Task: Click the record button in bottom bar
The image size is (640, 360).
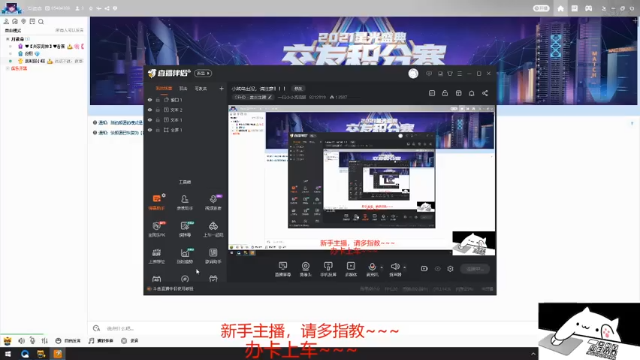Action: [130, 341]
